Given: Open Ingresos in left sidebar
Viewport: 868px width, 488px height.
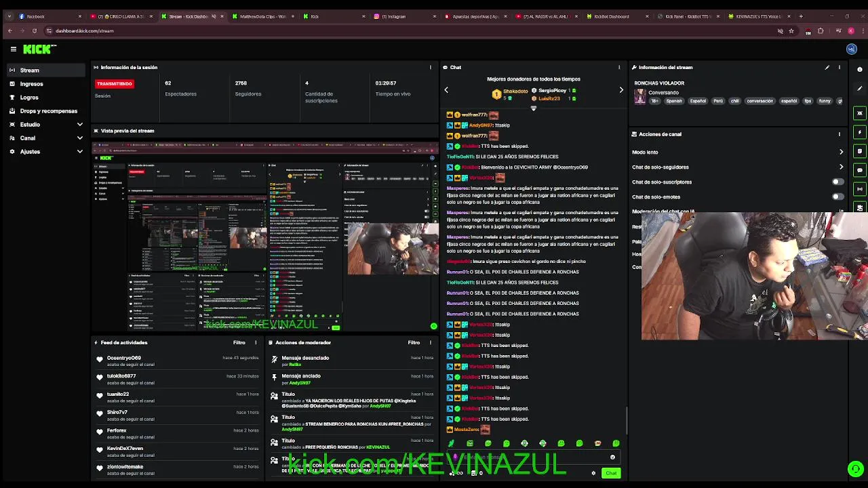Looking at the screenshot, I should (x=45, y=84).
